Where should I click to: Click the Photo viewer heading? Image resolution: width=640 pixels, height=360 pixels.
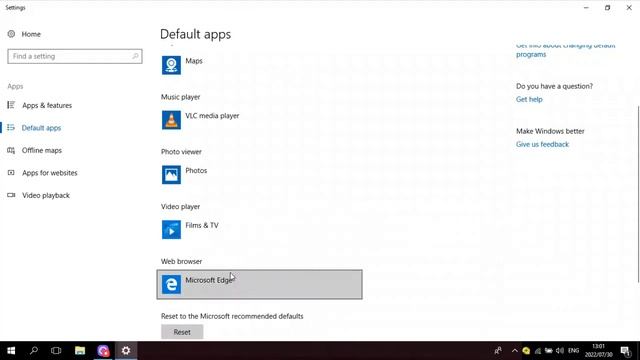[181, 151]
